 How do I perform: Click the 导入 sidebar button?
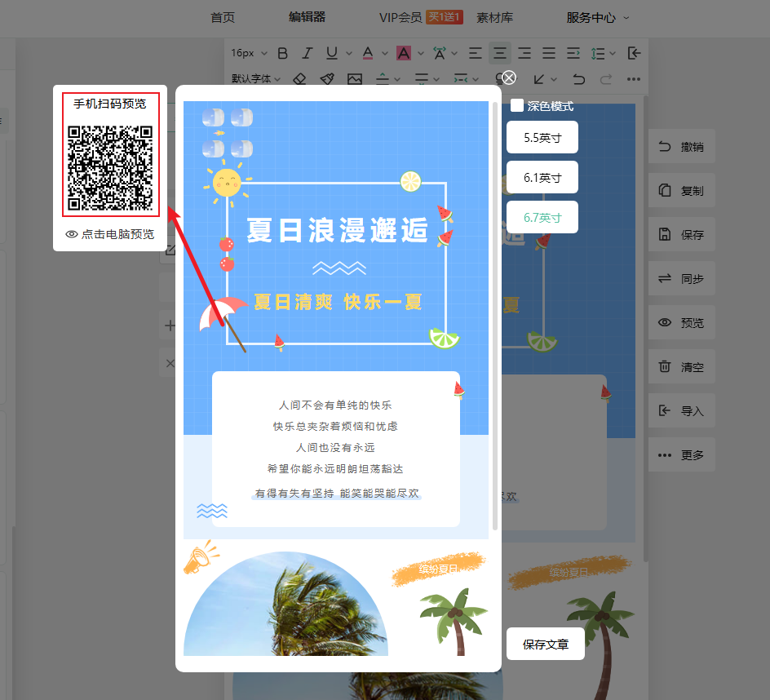pyautogui.click(x=682, y=410)
